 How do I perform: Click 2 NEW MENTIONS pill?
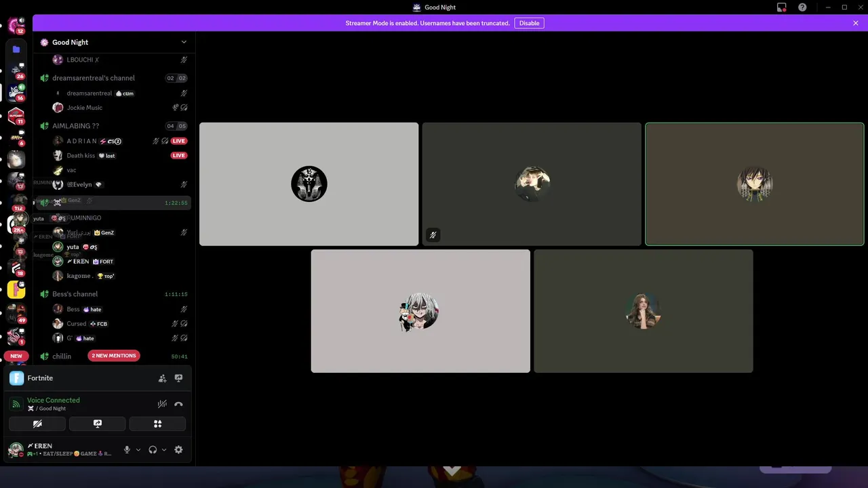(114, 356)
